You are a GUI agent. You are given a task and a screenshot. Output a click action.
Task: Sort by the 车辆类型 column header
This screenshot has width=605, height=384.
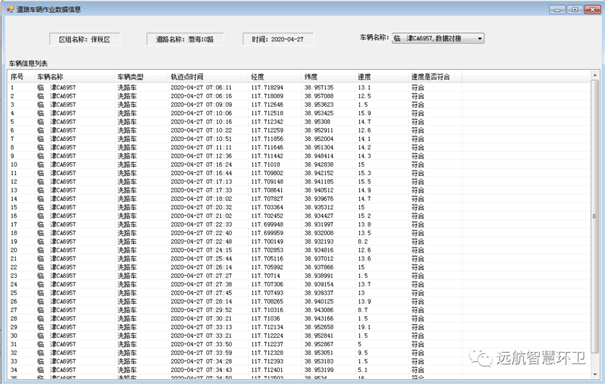tap(142, 77)
